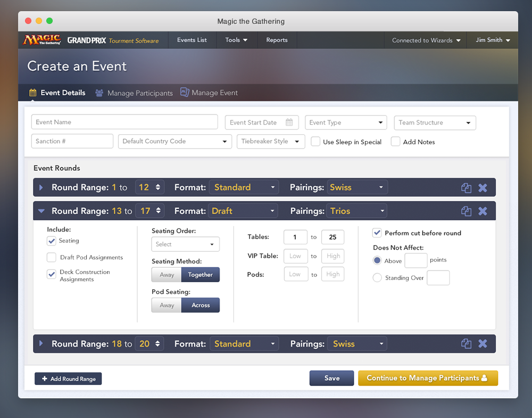Enable Draft Pod Assignments checkbox
This screenshot has height=418, width=532.
52,257
